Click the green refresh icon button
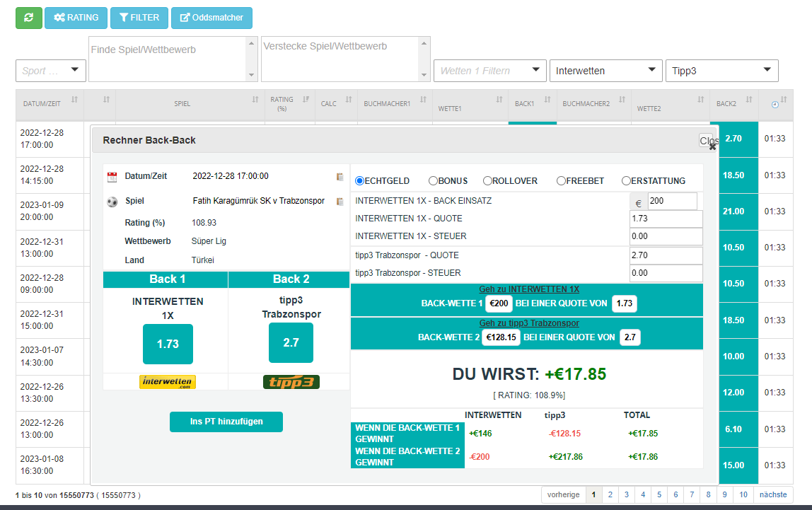The image size is (812, 510). click(x=29, y=18)
